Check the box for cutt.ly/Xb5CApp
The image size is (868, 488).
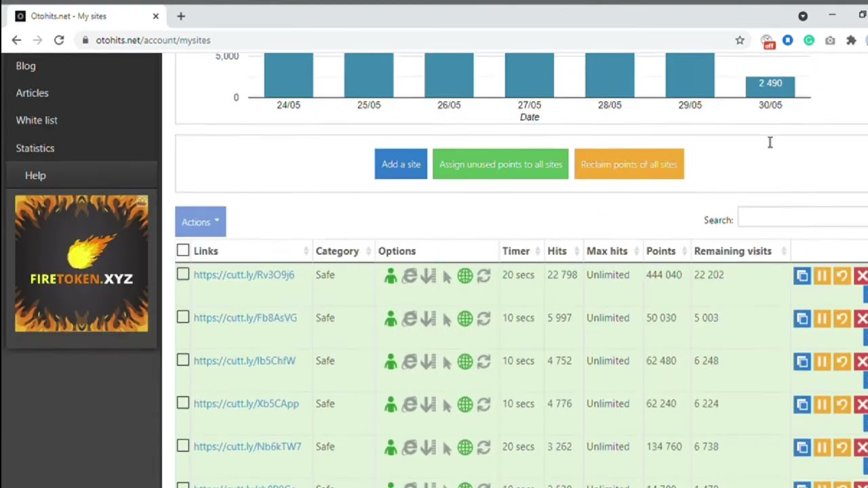[183, 403]
